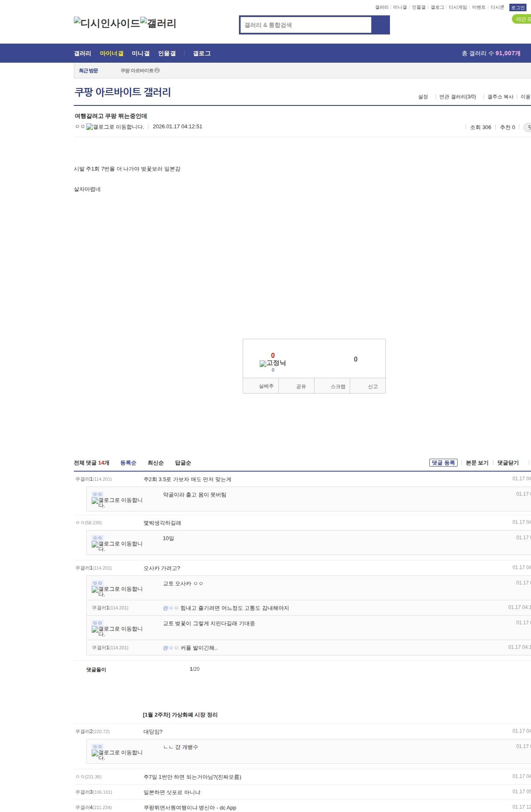Image resolution: width=531 pixels, height=812 pixels.
Task: Go to 미니갤 in the blue navigation bar
Action: pyautogui.click(x=141, y=53)
